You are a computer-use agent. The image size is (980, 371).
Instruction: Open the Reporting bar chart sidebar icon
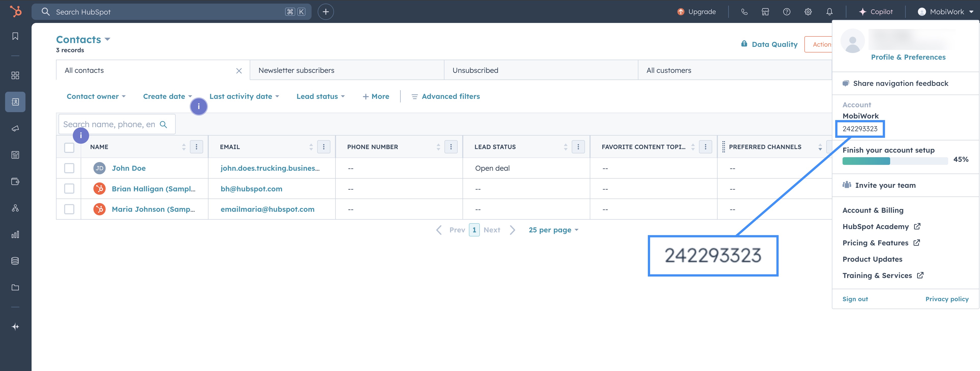(x=15, y=235)
